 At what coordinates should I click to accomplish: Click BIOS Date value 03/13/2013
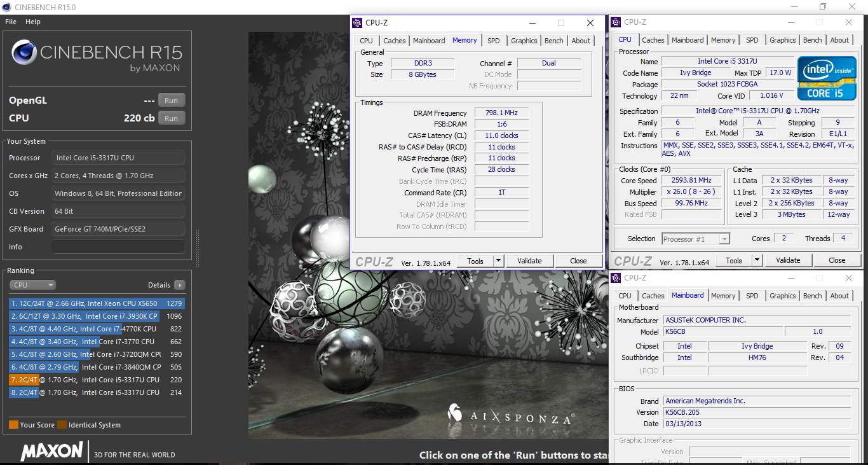[x=757, y=424]
